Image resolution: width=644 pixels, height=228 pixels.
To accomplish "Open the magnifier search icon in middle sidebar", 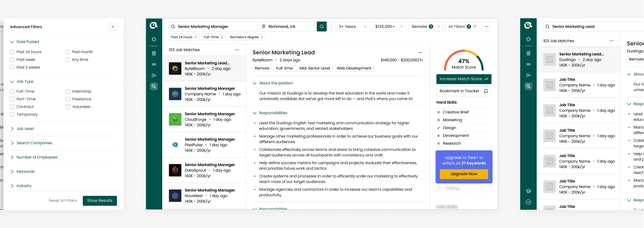I will click(154, 86).
